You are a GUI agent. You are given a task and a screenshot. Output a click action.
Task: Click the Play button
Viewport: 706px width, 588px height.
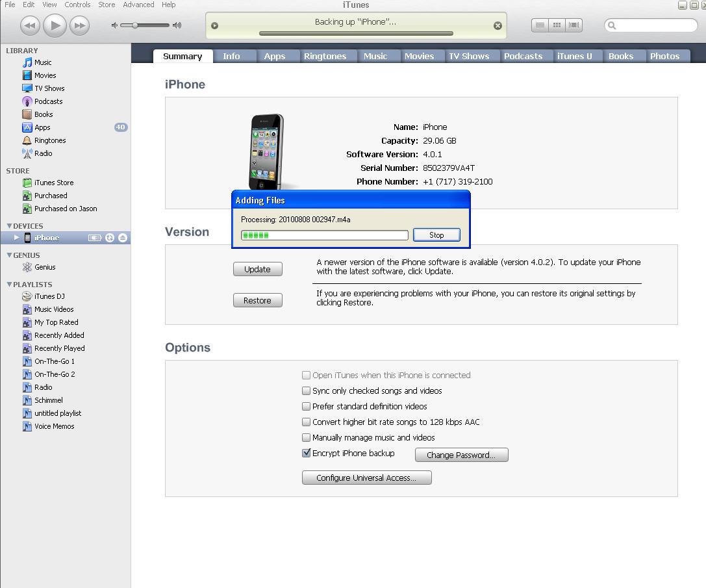point(55,25)
